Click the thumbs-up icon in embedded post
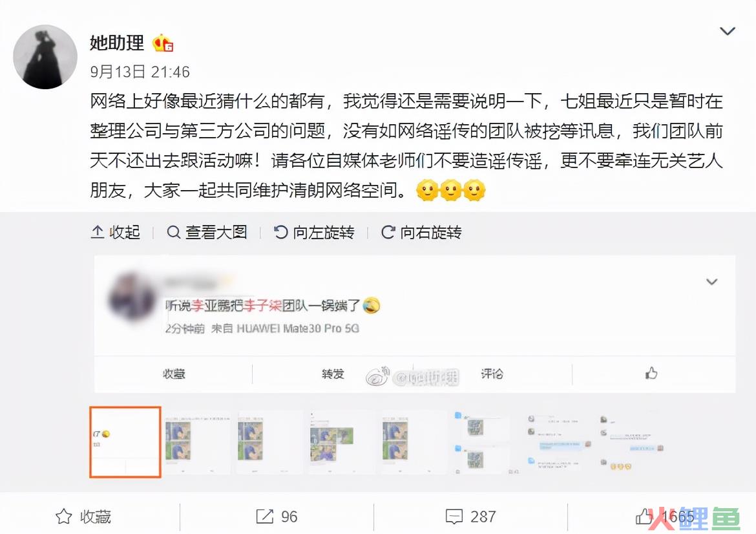Image resolution: width=756 pixels, height=534 pixels. 651,374
